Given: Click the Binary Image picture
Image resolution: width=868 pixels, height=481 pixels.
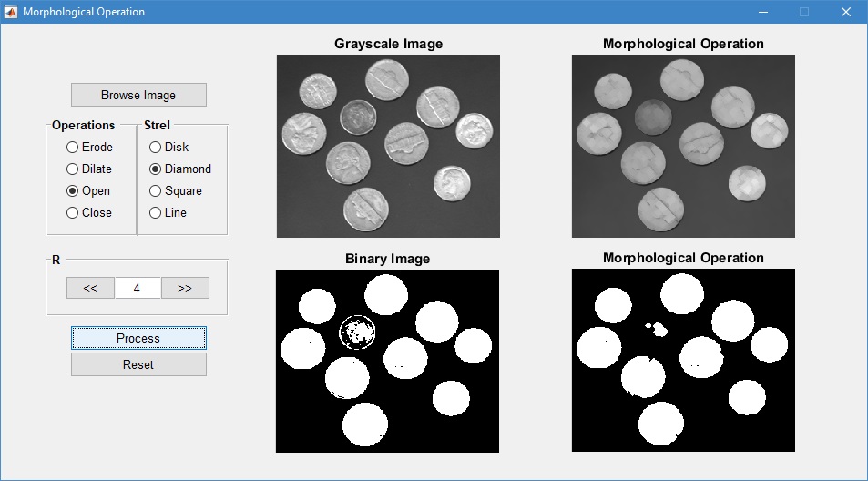Looking at the screenshot, I should [x=387, y=361].
